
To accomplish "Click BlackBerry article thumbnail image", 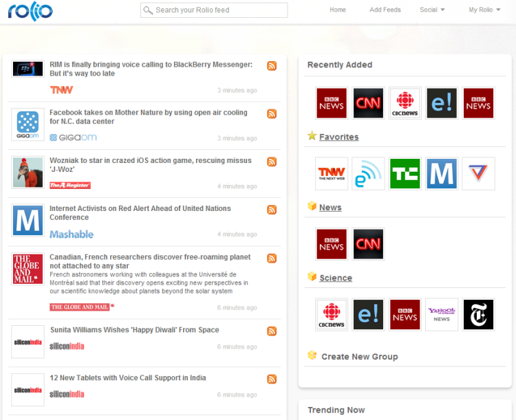I will (28, 69).
